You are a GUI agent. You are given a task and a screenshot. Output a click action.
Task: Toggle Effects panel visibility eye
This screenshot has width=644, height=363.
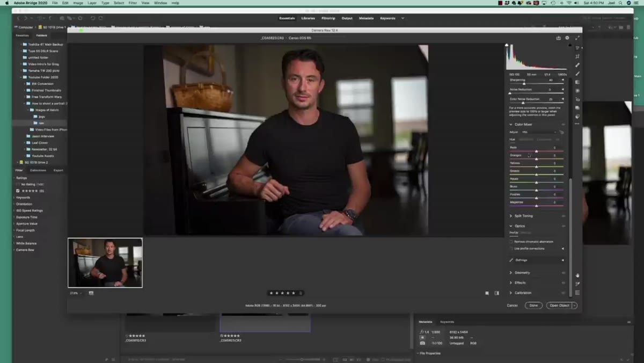[563, 283]
